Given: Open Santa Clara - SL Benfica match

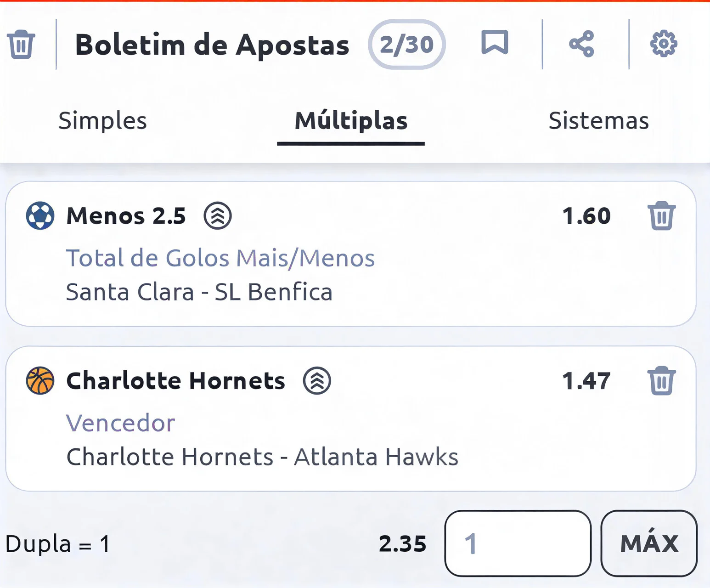Looking at the screenshot, I should 199,292.
